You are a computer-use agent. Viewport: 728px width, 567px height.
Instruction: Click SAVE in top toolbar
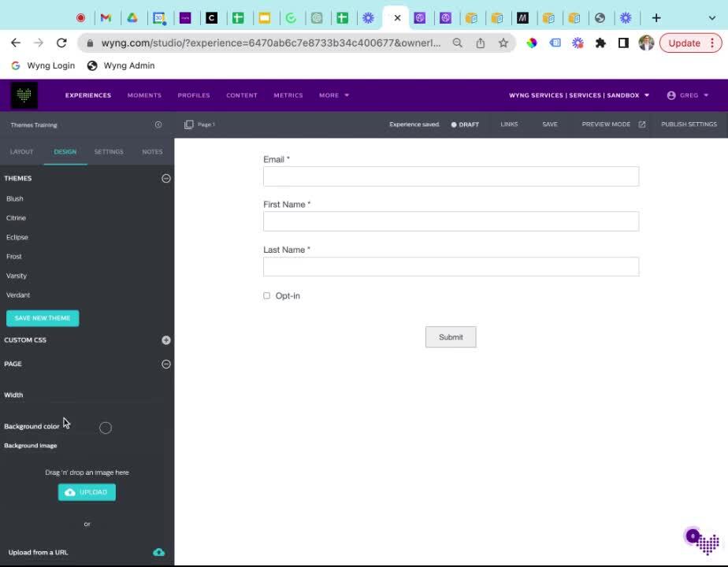pyautogui.click(x=550, y=124)
